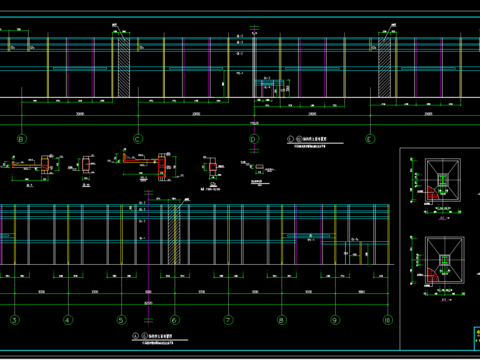Select grid axis bubble C

tap(138, 139)
